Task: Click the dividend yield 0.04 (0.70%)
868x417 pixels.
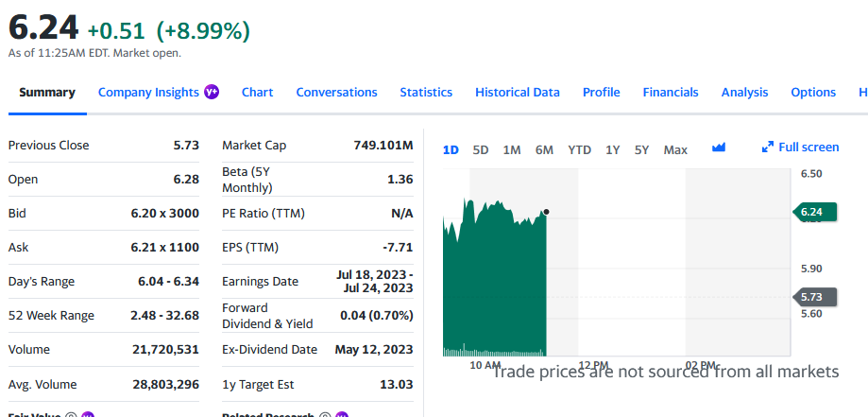Action: point(377,316)
